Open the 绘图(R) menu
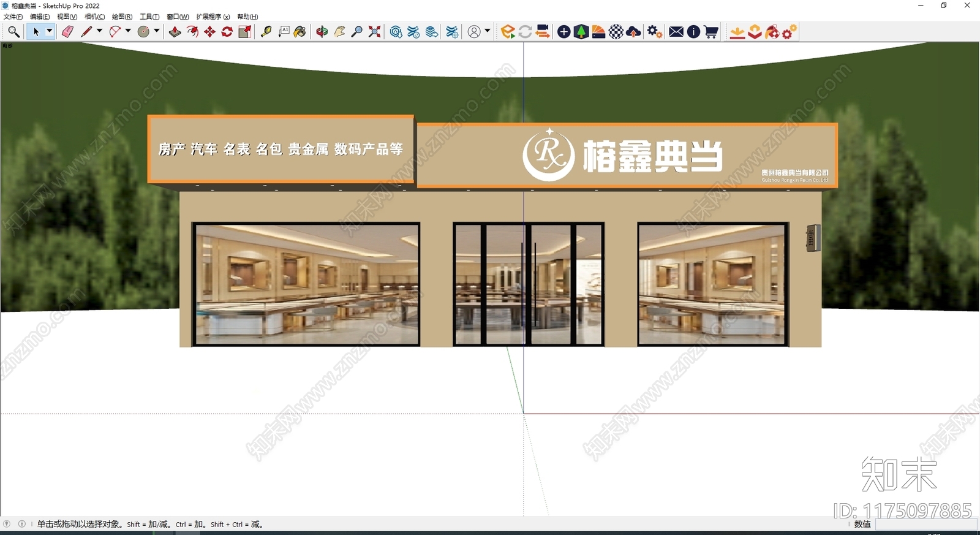This screenshot has width=980, height=535. coord(122,17)
